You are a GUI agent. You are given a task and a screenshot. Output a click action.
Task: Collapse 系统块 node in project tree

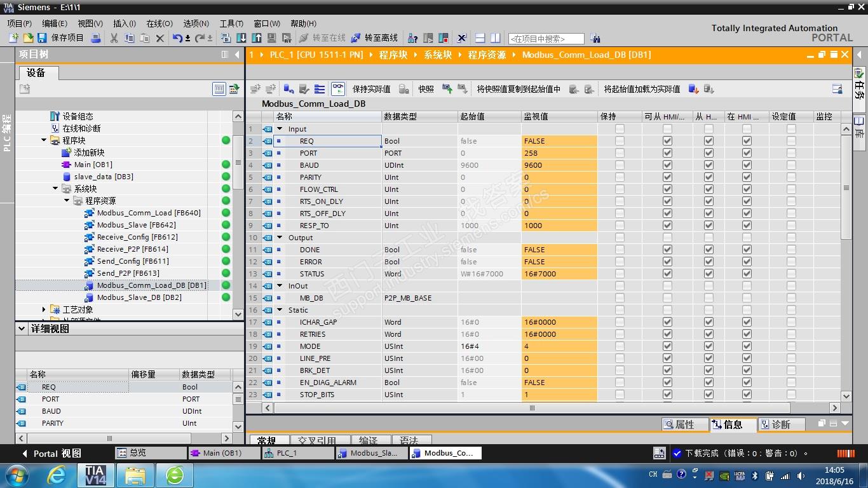tap(55, 189)
